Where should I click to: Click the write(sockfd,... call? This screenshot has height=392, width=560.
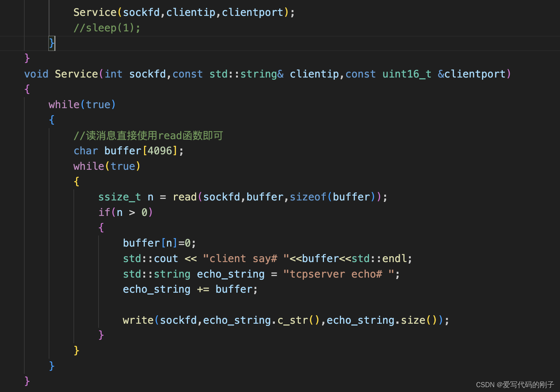(286, 320)
